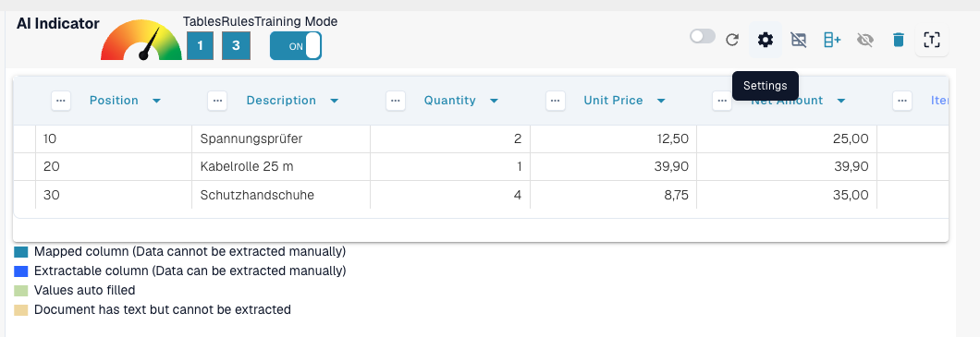Open the Settings gear icon
The width and height of the screenshot is (980, 337).
[765, 40]
